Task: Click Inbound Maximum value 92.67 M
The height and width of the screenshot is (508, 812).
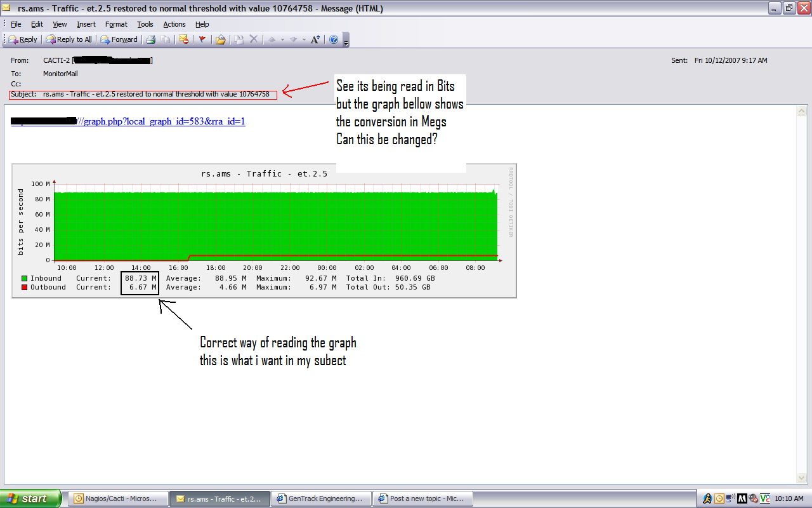Action: pos(321,278)
